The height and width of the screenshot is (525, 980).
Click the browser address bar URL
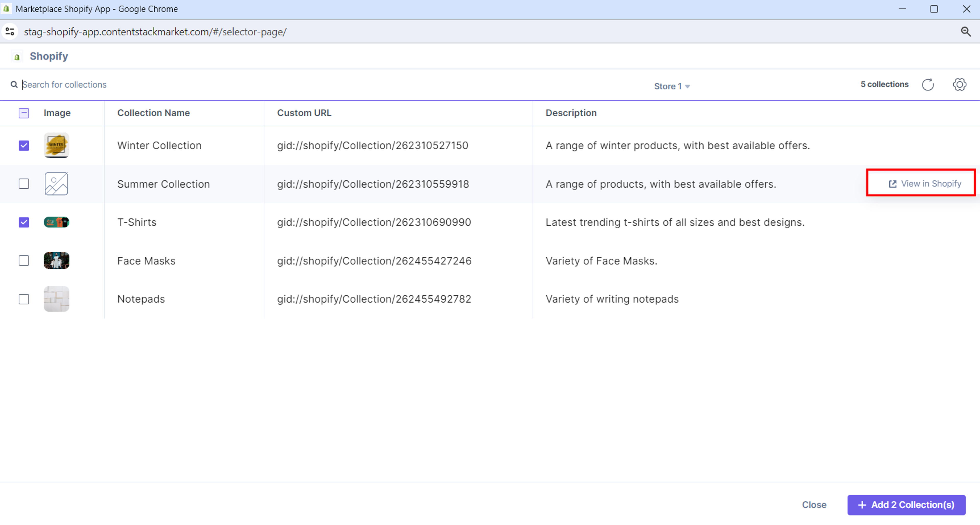[x=155, y=32]
